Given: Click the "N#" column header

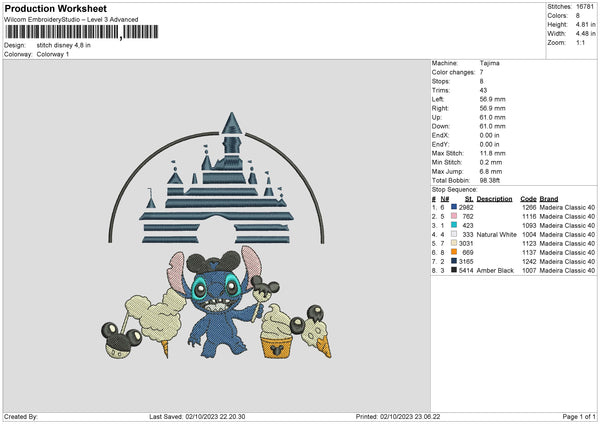Looking at the screenshot, I should click(x=445, y=199).
